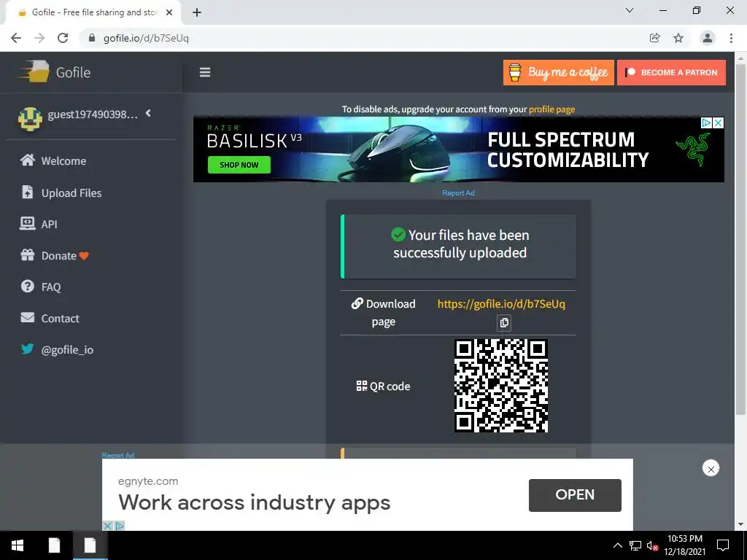The width and height of the screenshot is (747, 560).
Task: Click Report Ad above bottom ad
Action: click(117, 455)
